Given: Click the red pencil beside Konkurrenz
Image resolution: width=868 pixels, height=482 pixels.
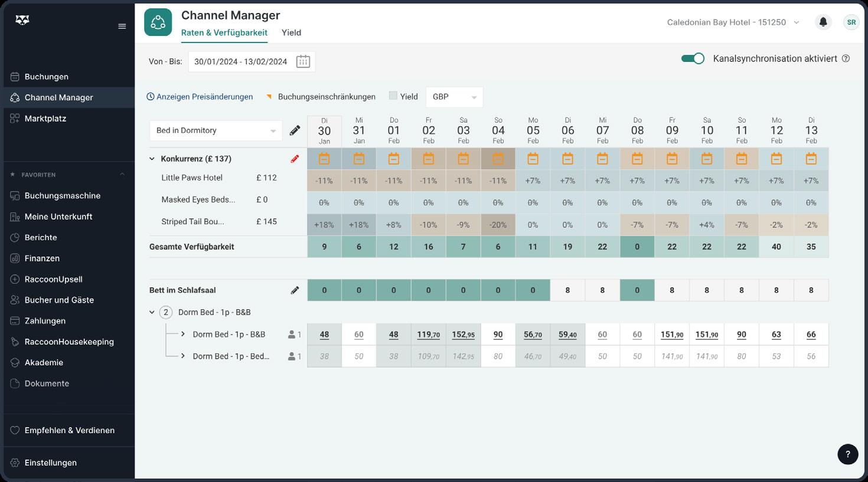Looking at the screenshot, I should 295,159.
